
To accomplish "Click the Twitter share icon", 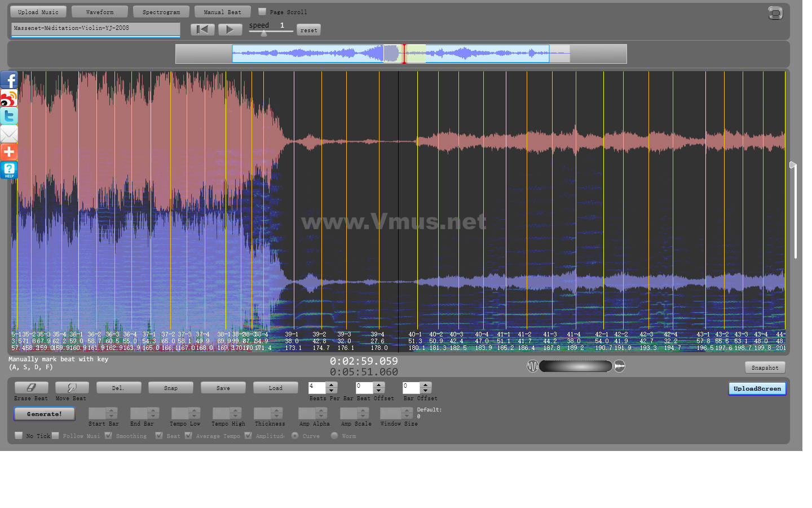I will coord(9,116).
